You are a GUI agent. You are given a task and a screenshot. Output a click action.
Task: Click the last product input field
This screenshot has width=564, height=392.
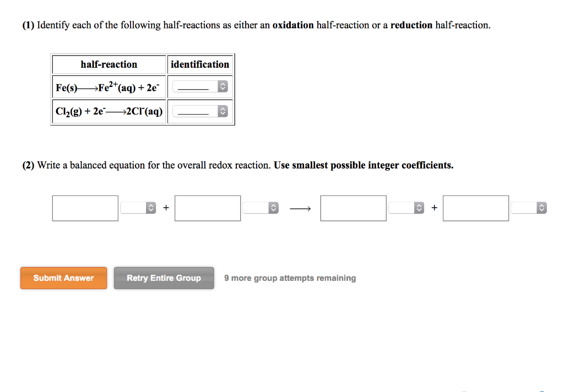coord(476,208)
